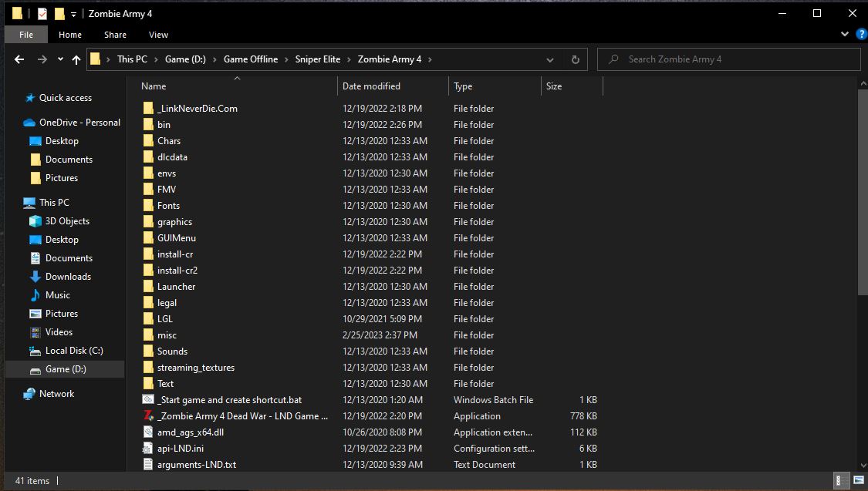This screenshot has height=491, width=868.
Task: Select Local Disk (C:) drive
Action: pyautogui.click(x=74, y=351)
